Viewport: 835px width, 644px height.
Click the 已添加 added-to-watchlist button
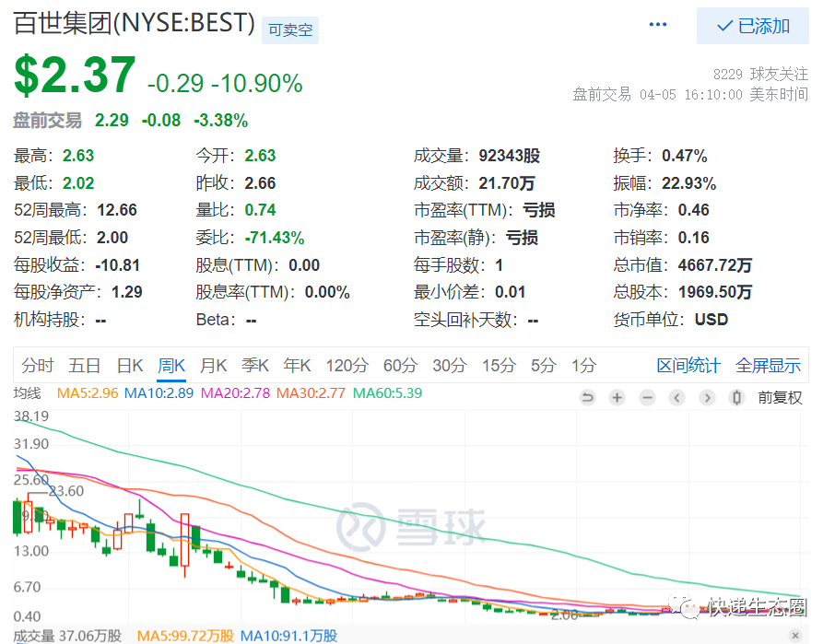(753, 26)
